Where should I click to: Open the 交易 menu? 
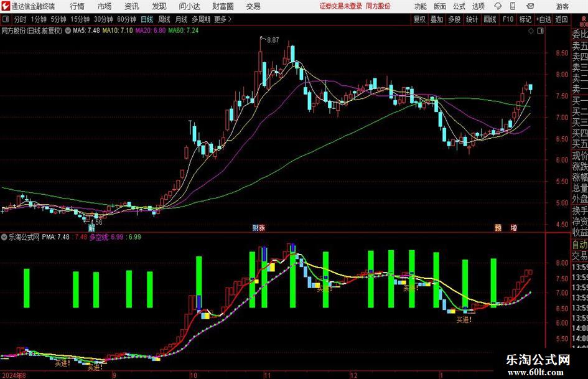tap(253, 6)
